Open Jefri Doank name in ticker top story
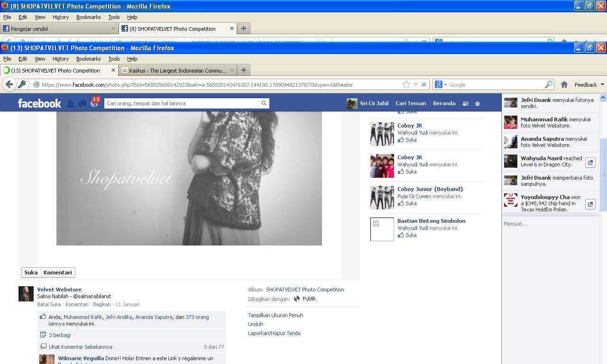 pyautogui.click(x=535, y=100)
